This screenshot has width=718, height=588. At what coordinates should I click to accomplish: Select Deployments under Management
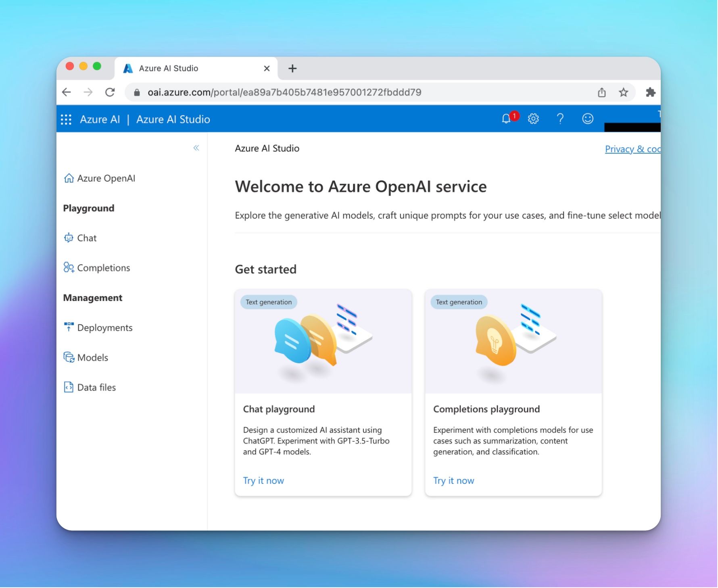point(98,327)
